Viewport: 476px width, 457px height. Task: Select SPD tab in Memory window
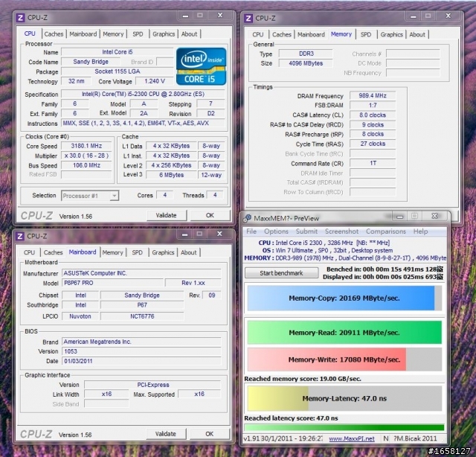click(x=366, y=35)
